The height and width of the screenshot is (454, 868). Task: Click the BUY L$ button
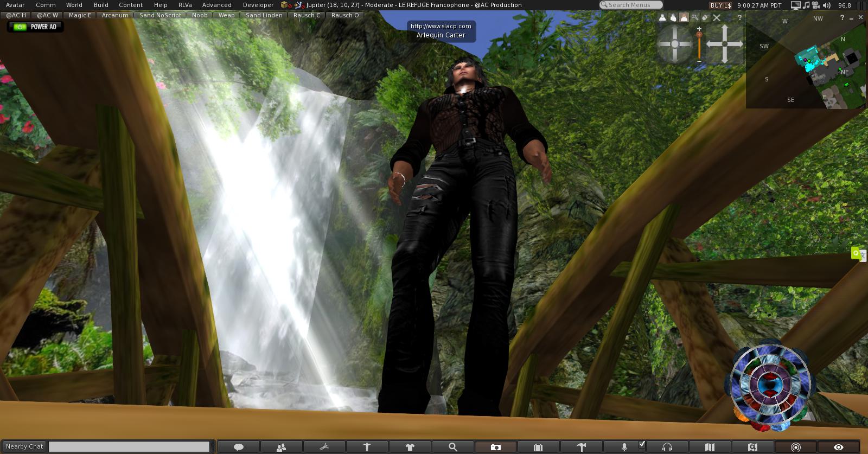[x=720, y=5]
